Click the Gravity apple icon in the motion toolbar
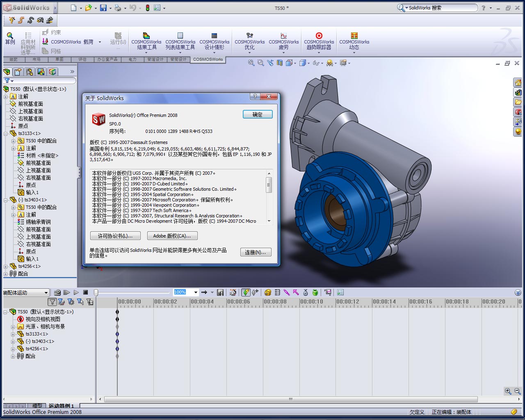This screenshot has width=525, height=420. point(315,292)
